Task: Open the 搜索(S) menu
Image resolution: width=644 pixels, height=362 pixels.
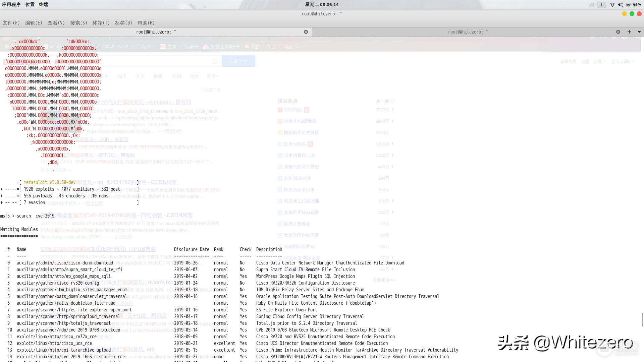Action: point(78,23)
